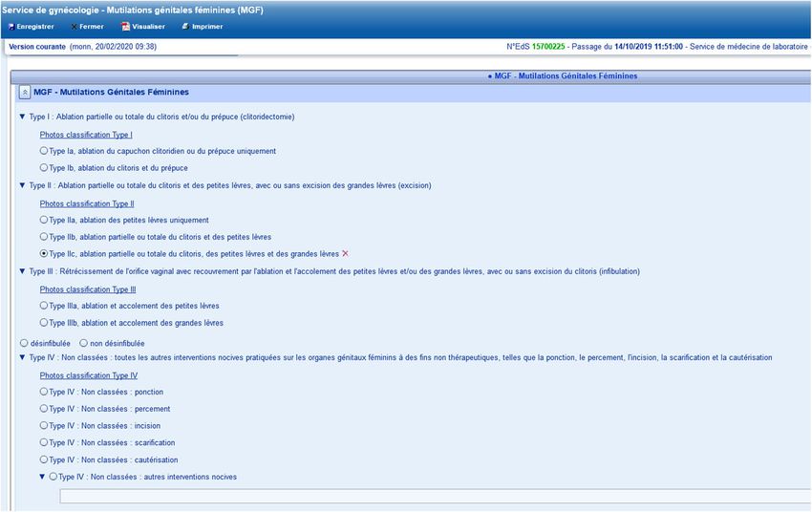The width and height of the screenshot is (812, 512).
Task: Click the Fermer toolbar label
Action: 92,27
